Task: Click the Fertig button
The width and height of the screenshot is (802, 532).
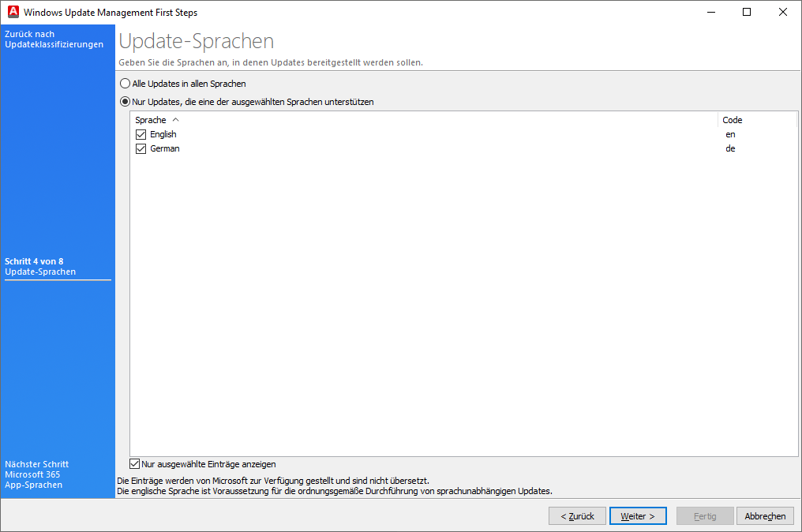Action: point(704,515)
